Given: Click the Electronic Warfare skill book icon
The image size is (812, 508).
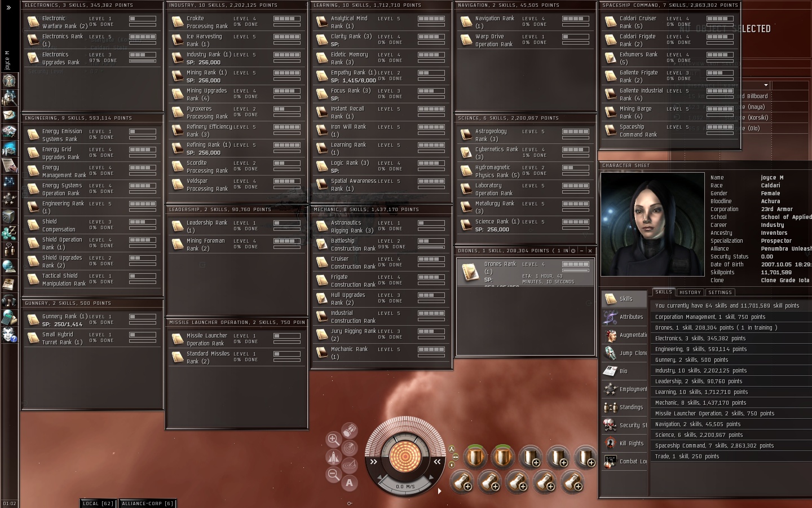Looking at the screenshot, I should coord(33,22).
